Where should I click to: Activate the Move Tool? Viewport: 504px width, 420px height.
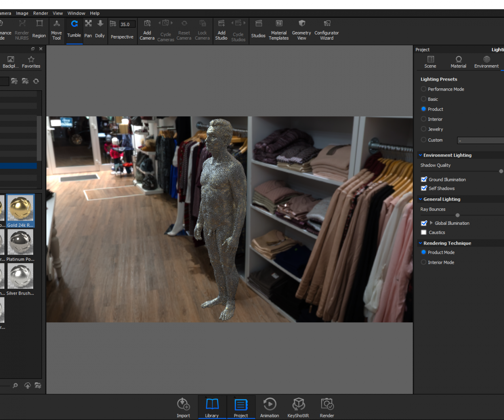click(56, 30)
